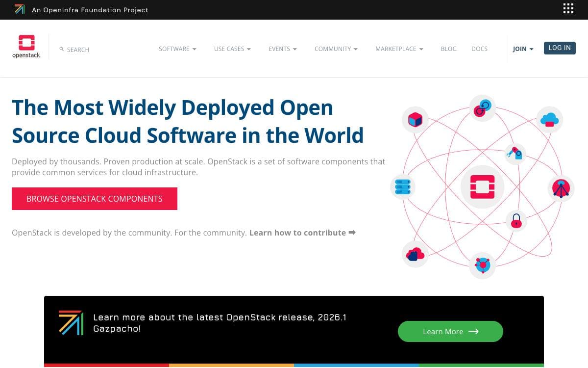This screenshot has width=588, height=368.
Task: Open the nine-dot apps grid menu
Action: point(568,8)
